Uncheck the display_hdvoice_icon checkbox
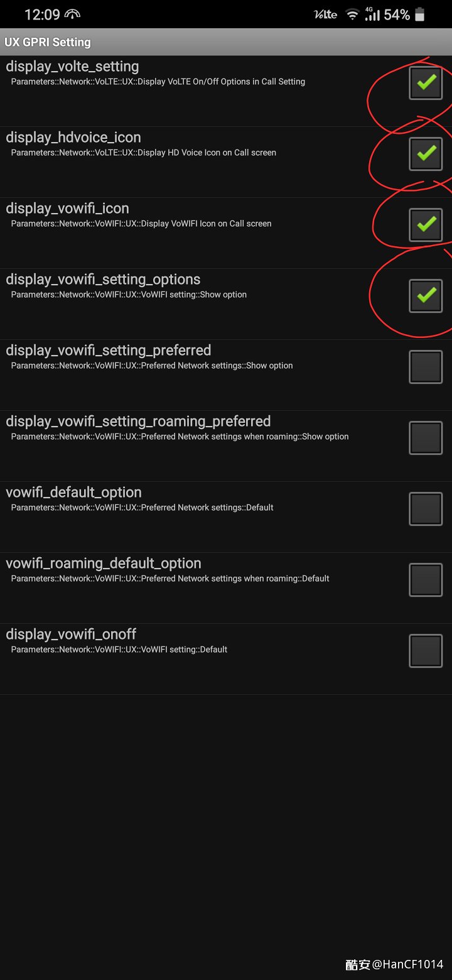The height and width of the screenshot is (980, 452). (x=426, y=154)
